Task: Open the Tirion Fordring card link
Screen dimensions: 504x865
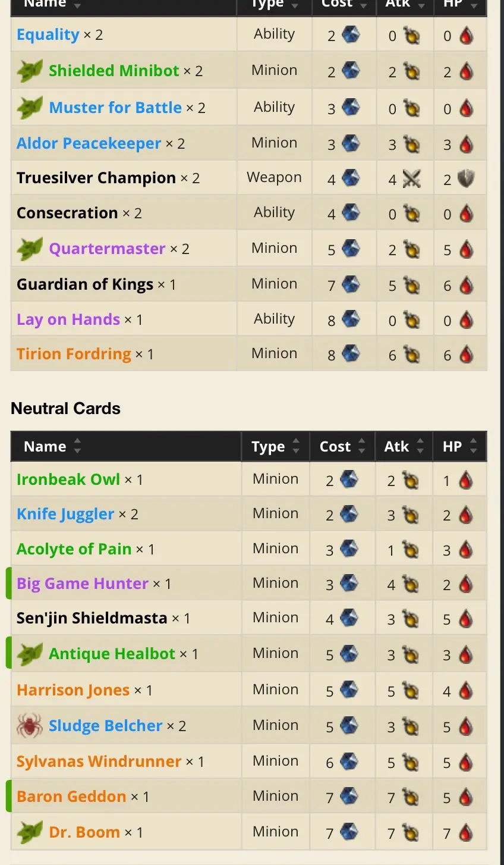Action: [x=74, y=354]
